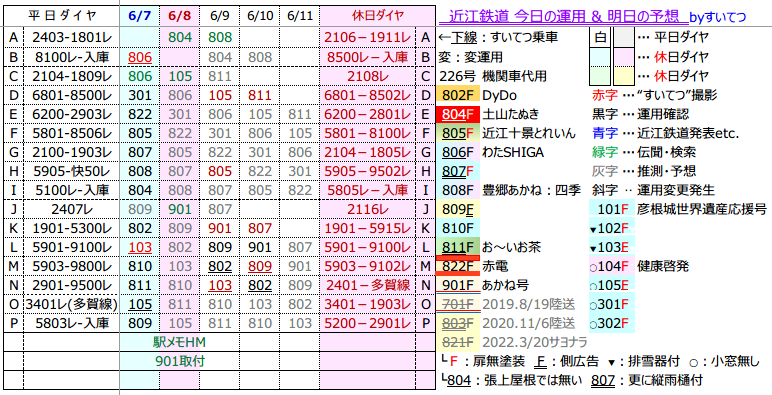Viewport: 772px width, 395px height.
Task: Select the 6/10 date column header
Action: 259,16
